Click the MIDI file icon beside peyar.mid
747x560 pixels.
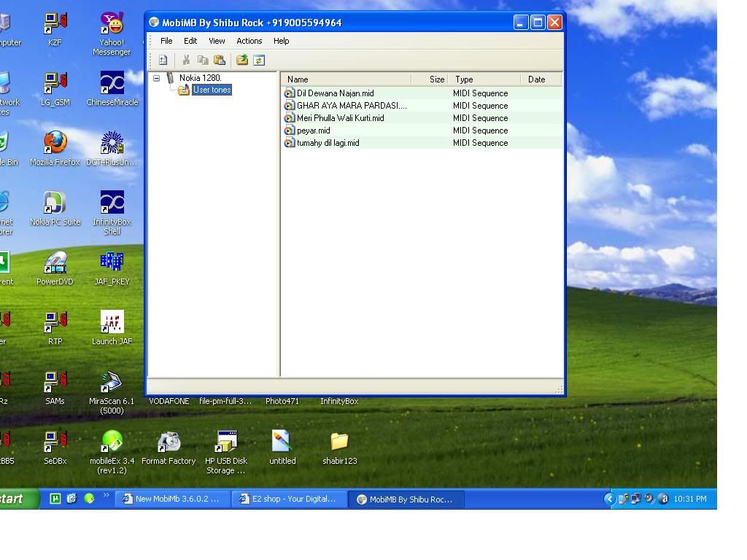coord(289,131)
